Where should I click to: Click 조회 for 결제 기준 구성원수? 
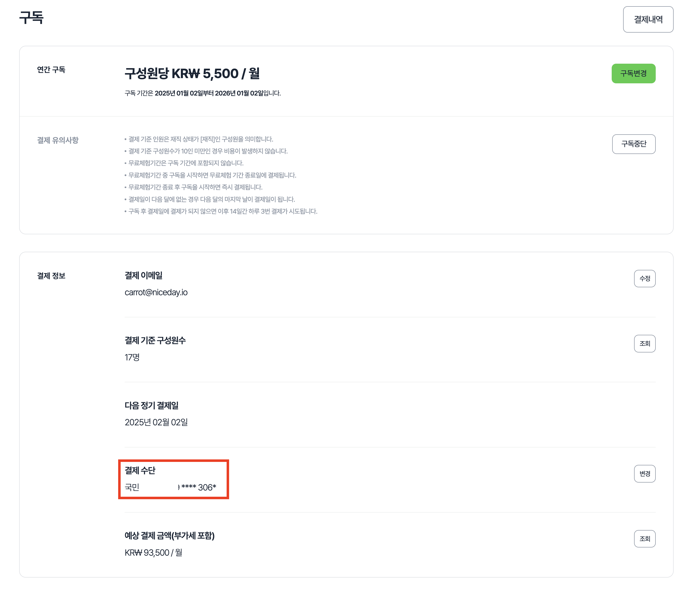[644, 344]
